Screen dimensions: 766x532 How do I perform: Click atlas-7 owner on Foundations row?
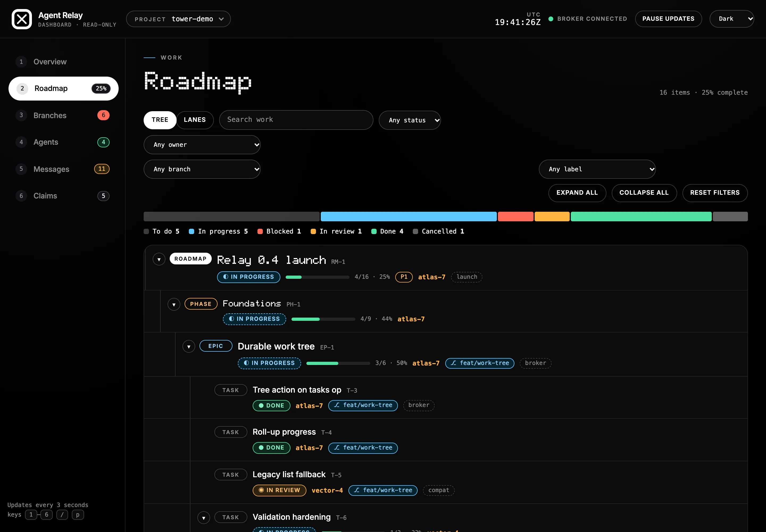pyautogui.click(x=411, y=319)
